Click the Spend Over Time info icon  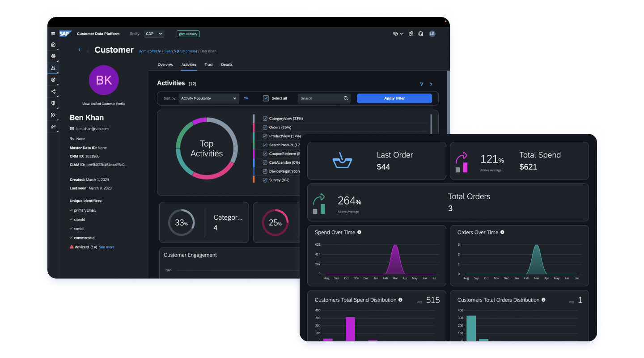360,232
